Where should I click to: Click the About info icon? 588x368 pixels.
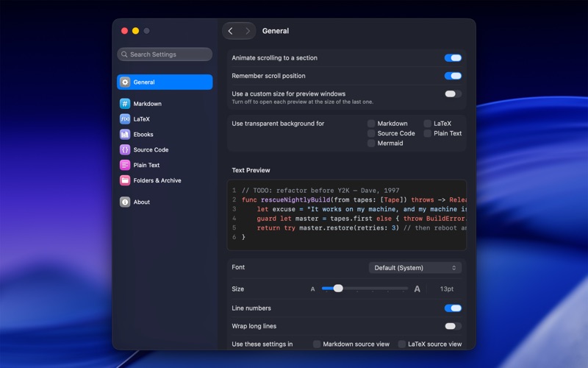(125, 202)
